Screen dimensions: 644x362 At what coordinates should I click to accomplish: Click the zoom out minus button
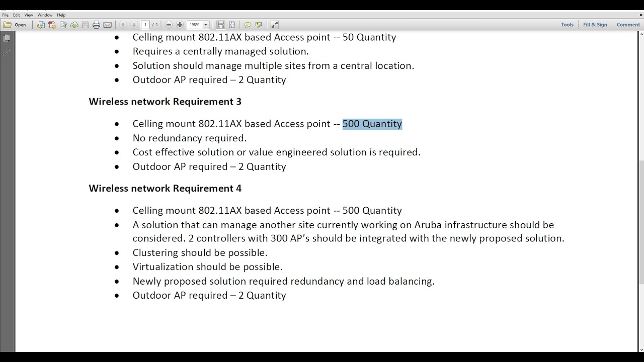169,25
